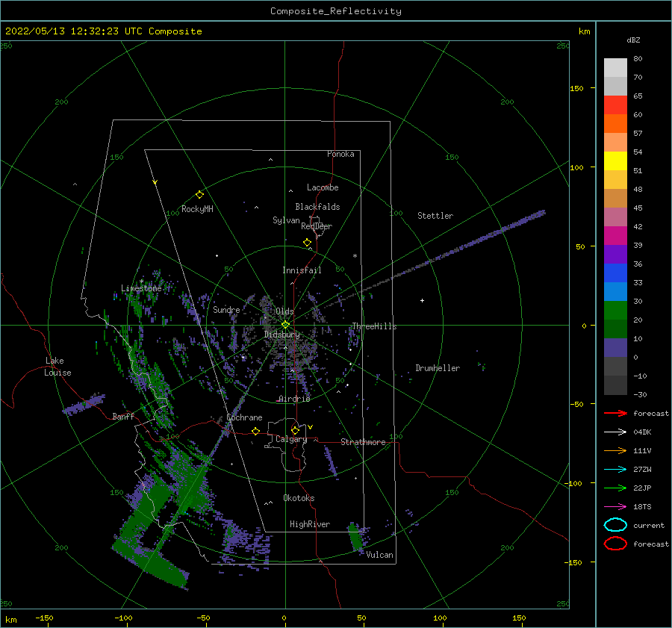Image resolution: width=672 pixels, height=628 pixels.
Task: Click the Sundre city label
Action: click(226, 310)
